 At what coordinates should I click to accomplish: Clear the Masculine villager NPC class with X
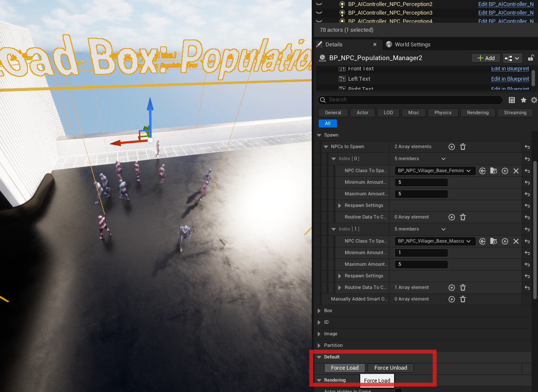point(516,241)
